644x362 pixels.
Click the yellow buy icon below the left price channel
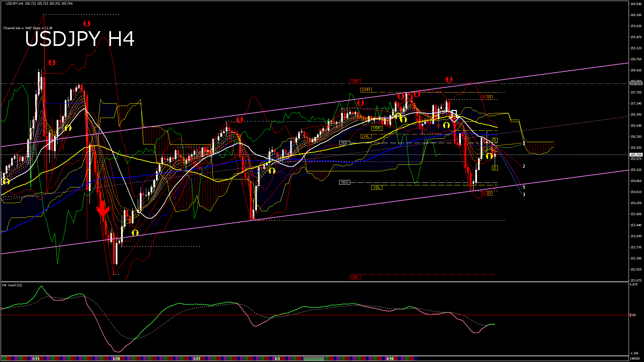tap(7, 181)
